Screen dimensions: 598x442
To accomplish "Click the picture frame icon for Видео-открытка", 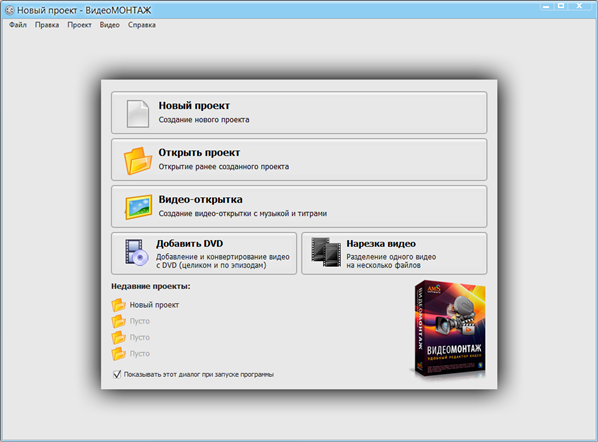I will (138, 207).
